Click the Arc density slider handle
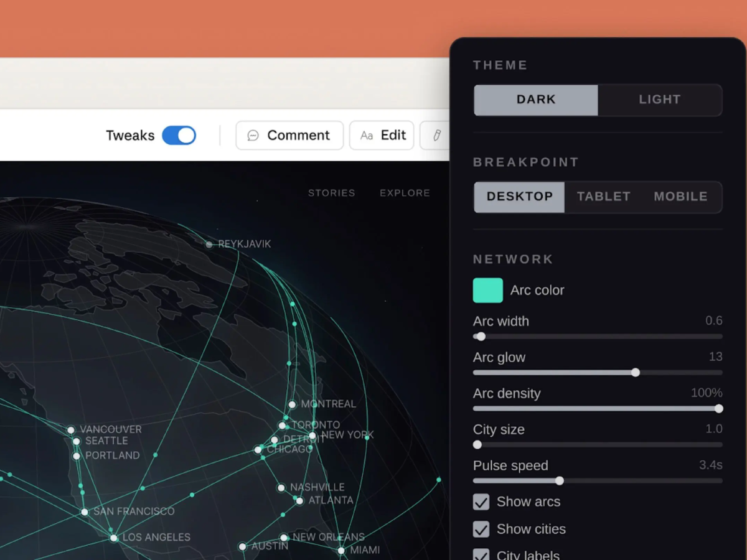Screen dimensions: 747x560 click(719, 408)
